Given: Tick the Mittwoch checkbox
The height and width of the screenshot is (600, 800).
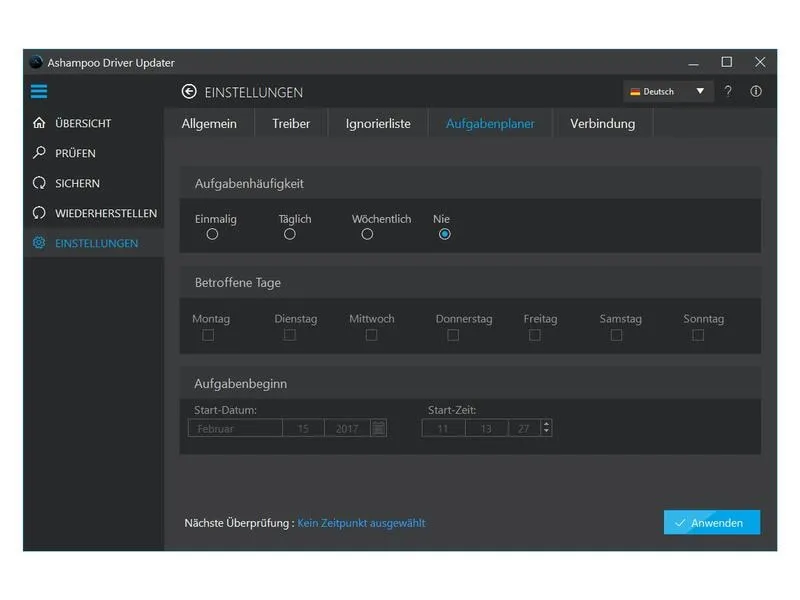Looking at the screenshot, I should (x=371, y=335).
